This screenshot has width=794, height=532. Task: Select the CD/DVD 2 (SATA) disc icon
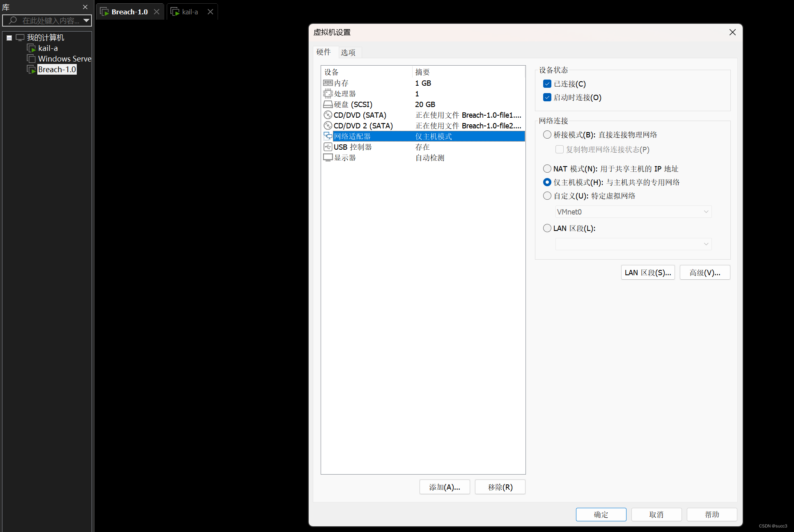click(328, 126)
